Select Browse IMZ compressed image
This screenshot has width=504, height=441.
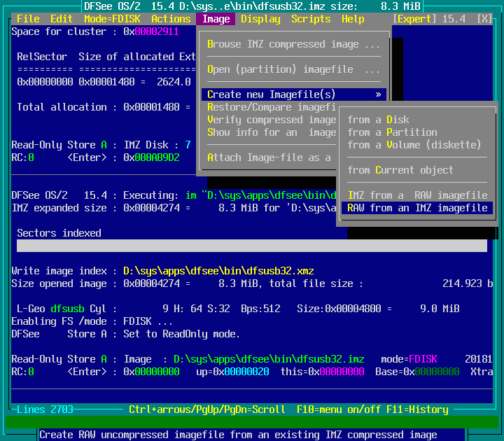click(x=294, y=44)
